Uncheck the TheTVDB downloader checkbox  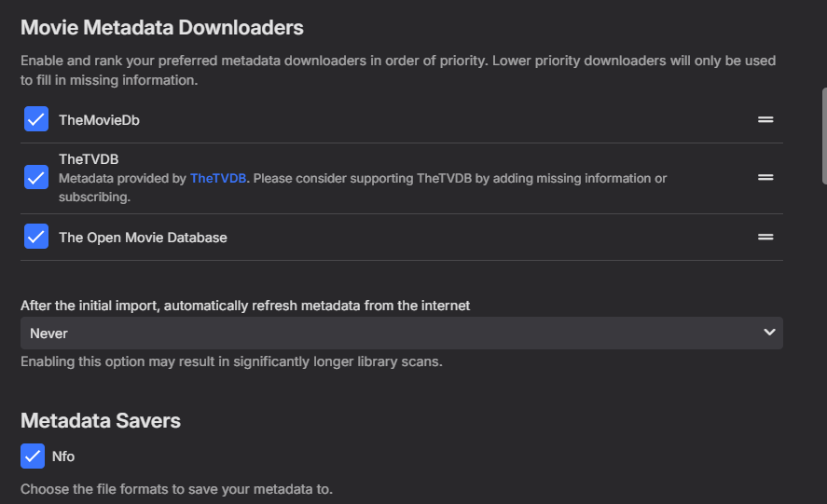pyautogui.click(x=36, y=177)
